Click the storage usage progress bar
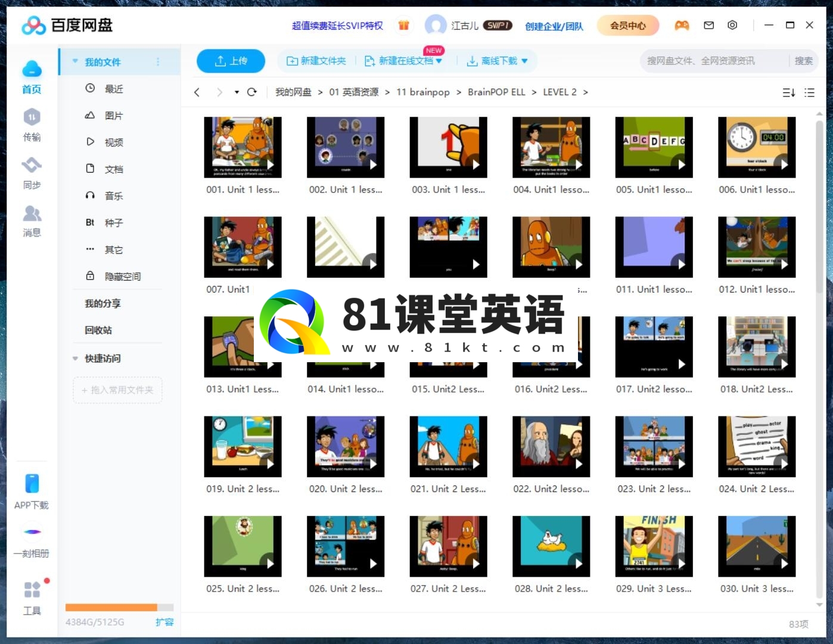Image resolution: width=833 pixels, height=644 pixels. tap(119, 608)
